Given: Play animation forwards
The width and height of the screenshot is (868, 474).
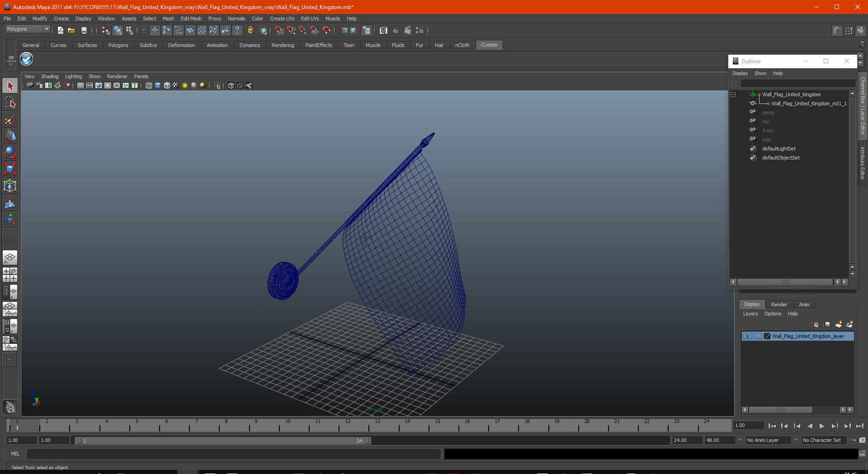Looking at the screenshot, I should (x=822, y=426).
